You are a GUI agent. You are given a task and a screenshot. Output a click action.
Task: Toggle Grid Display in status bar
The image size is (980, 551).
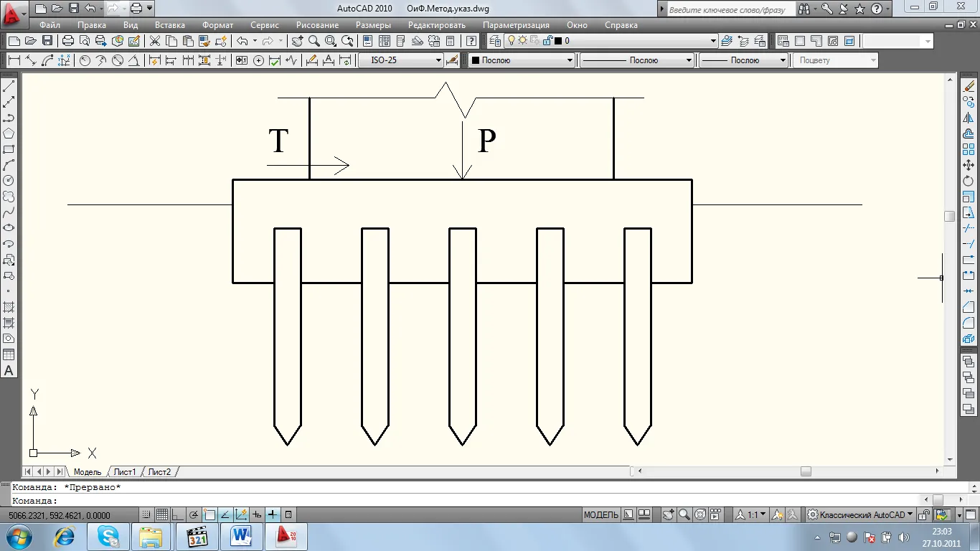pos(162,514)
